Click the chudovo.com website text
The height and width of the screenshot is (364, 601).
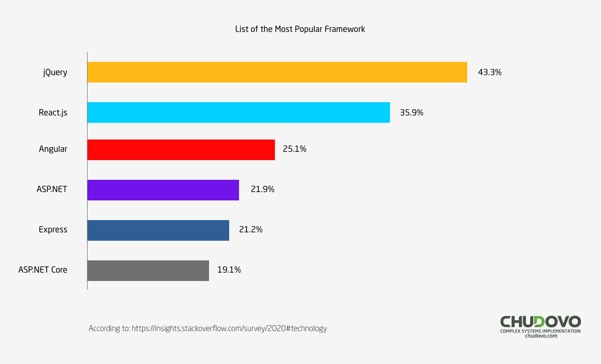coord(541,336)
